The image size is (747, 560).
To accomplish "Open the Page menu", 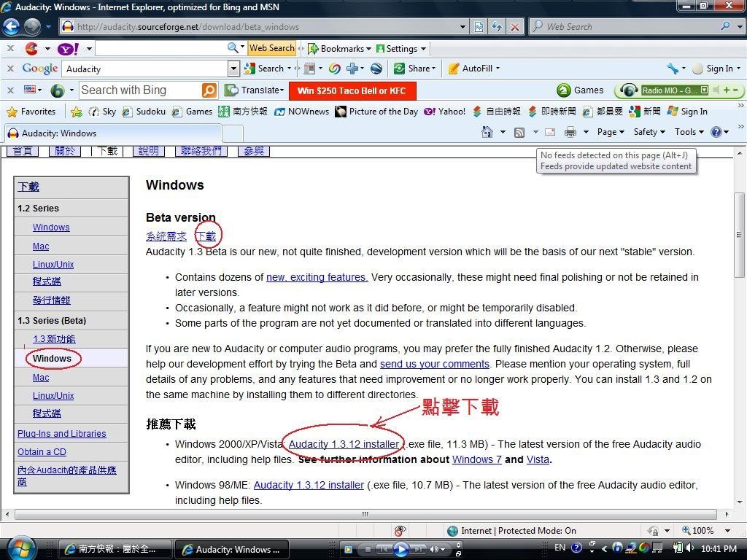I will click(611, 132).
